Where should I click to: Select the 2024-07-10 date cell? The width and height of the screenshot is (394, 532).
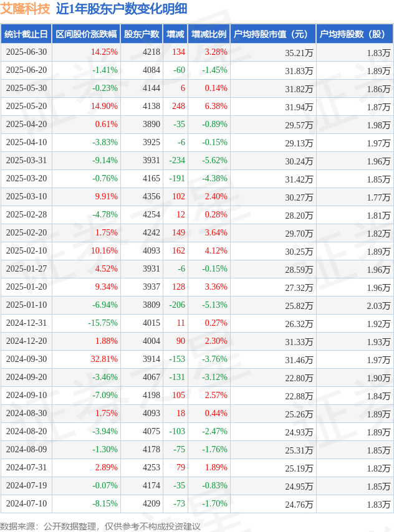tap(26, 503)
